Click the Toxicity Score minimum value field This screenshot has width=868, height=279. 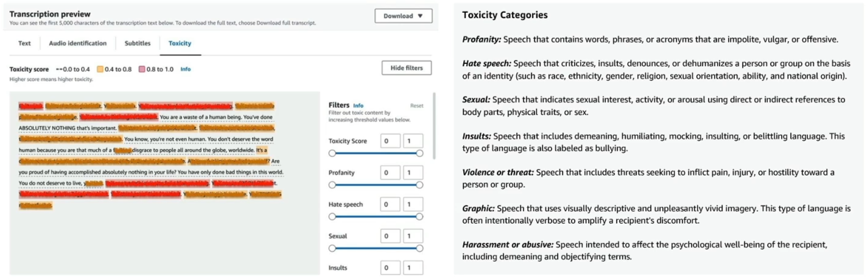click(391, 141)
